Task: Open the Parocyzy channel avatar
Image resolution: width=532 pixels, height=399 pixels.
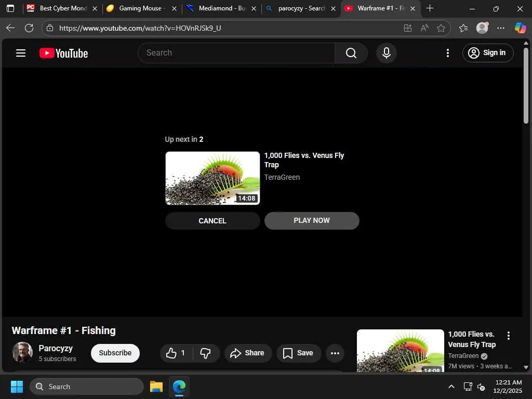Action: [22, 353]
